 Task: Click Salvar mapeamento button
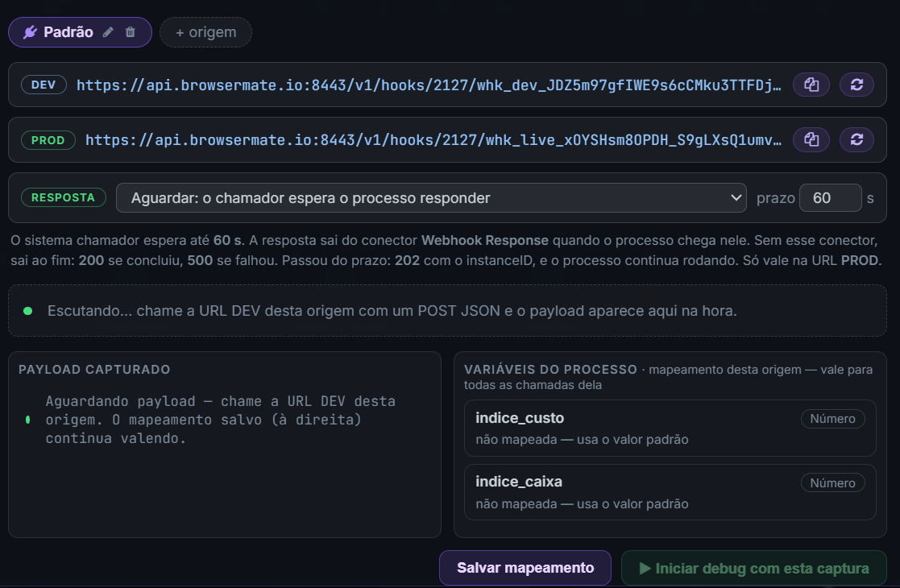[525, 568]
